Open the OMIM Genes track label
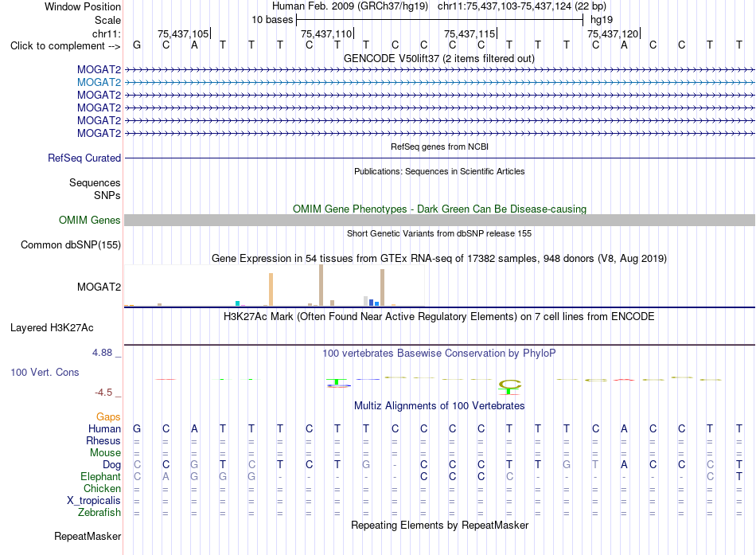Screen dimensions: 756x555 [x=89, y=220]
